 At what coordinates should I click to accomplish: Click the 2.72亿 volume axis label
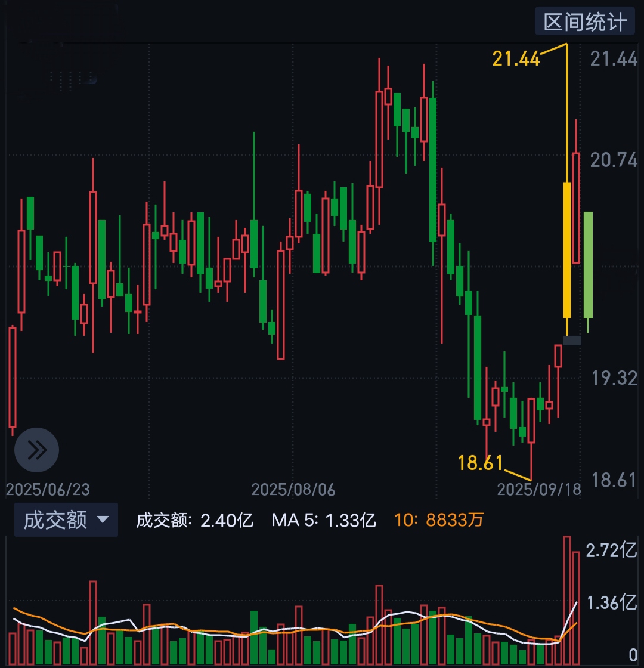coord(612,551)
